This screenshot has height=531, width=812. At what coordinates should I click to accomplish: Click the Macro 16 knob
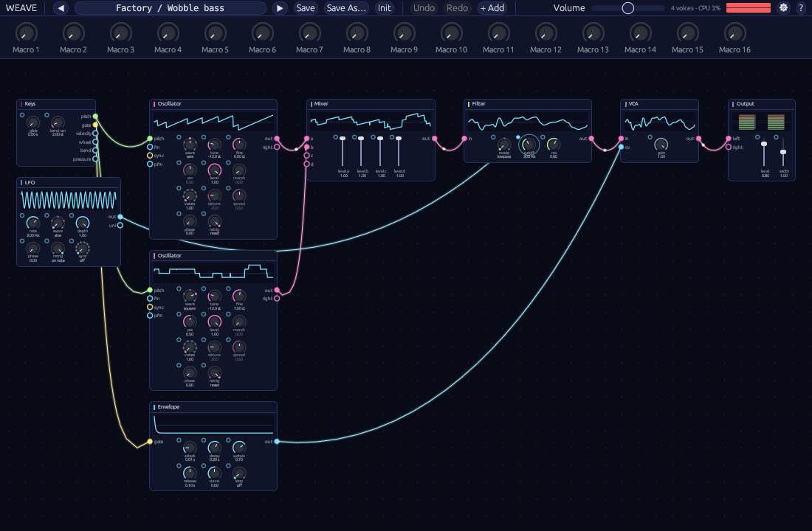[734, 33]
